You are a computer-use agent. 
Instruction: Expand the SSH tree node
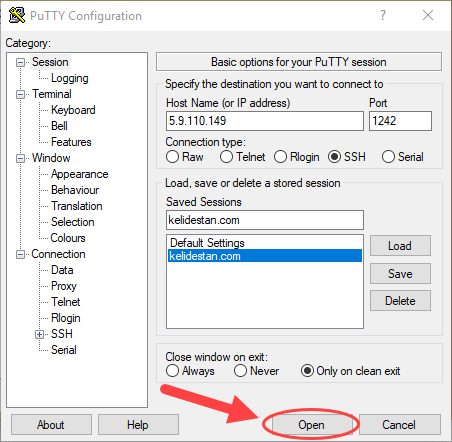point(40,334)
